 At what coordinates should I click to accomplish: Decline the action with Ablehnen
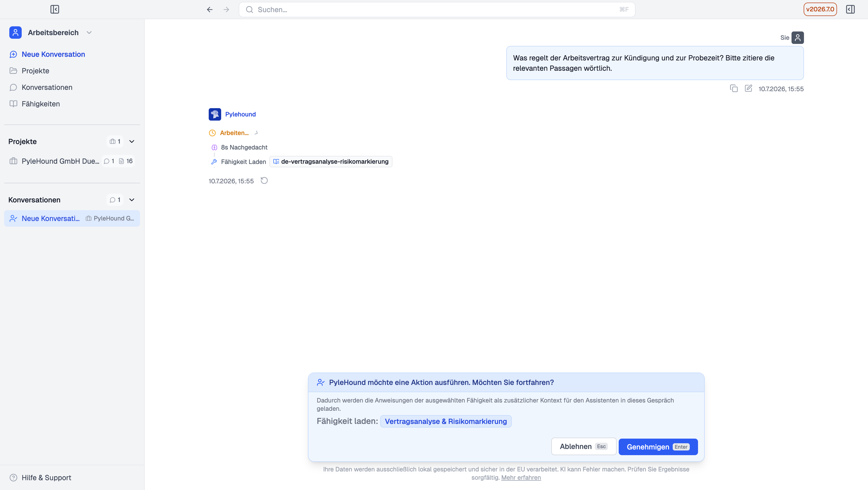pyautogui.click(x=584, y=447)
